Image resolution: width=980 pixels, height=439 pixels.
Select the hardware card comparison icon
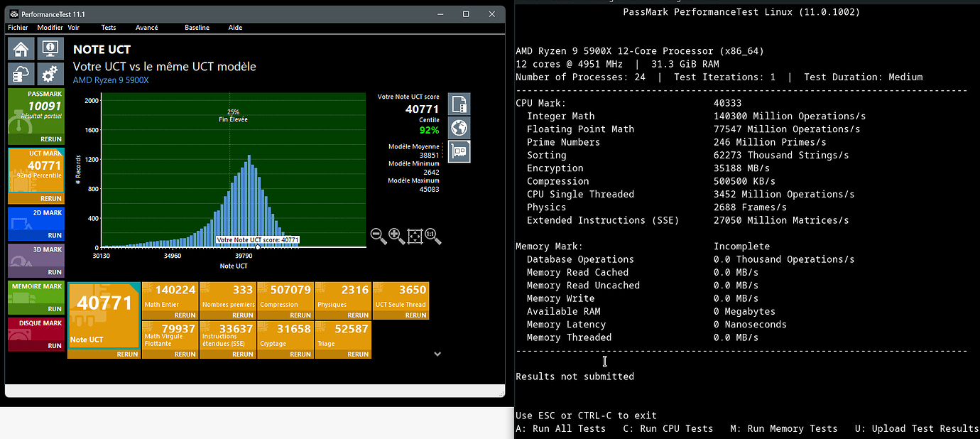(459, 151)
